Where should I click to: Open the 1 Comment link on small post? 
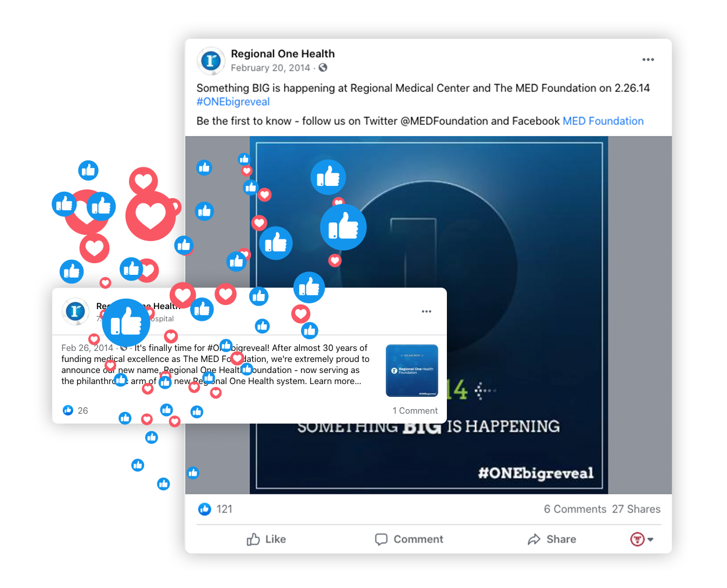[415, 411]
